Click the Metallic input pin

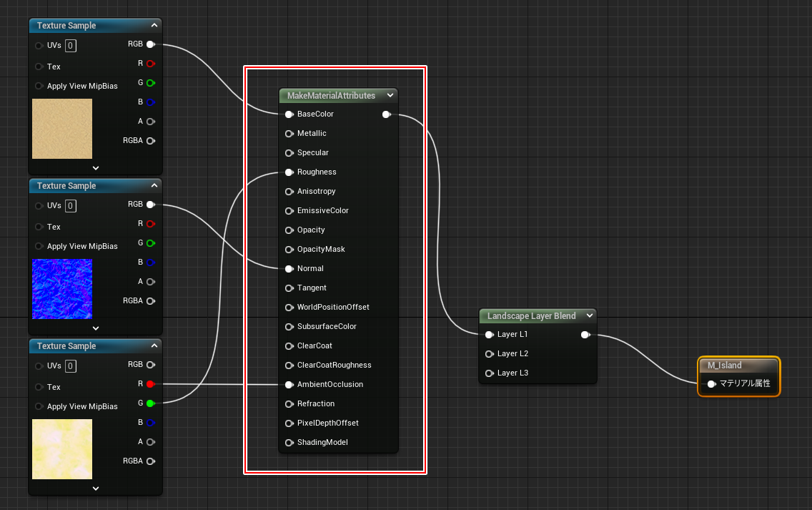[289, 134]
